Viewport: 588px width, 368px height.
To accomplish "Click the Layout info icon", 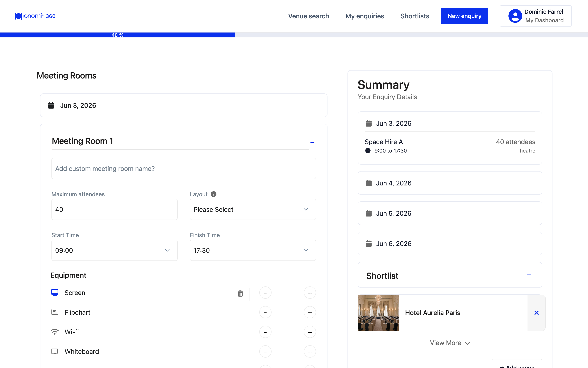I will [x=214, y=194].
